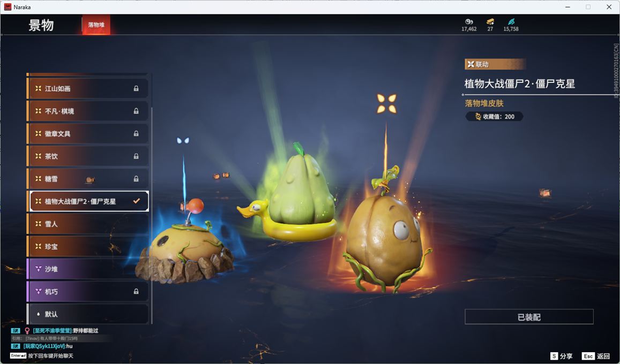Click the gold ticket currency icon
The width and height of the screenshot is (620, 364).
coord(490,22)
